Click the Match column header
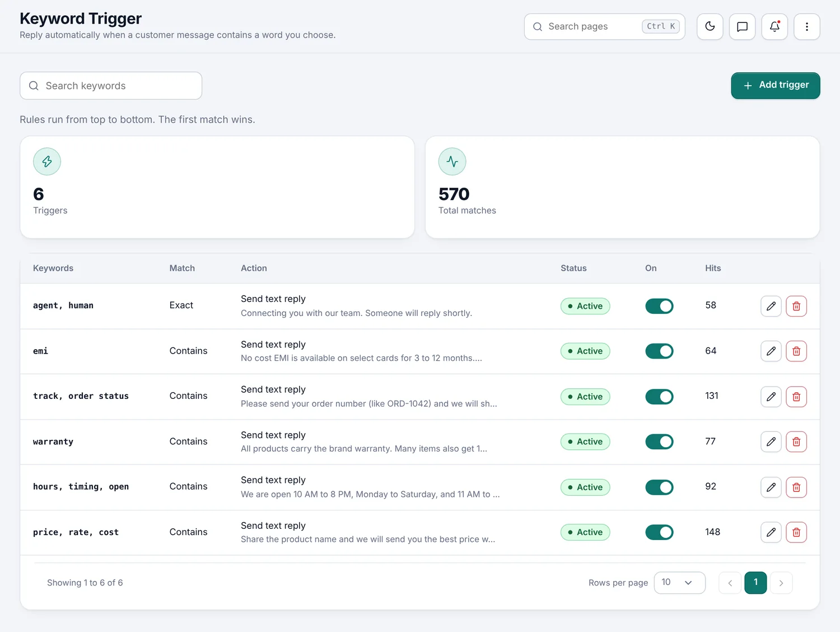This screenshot has width=840, height=632. click(182, 268)
